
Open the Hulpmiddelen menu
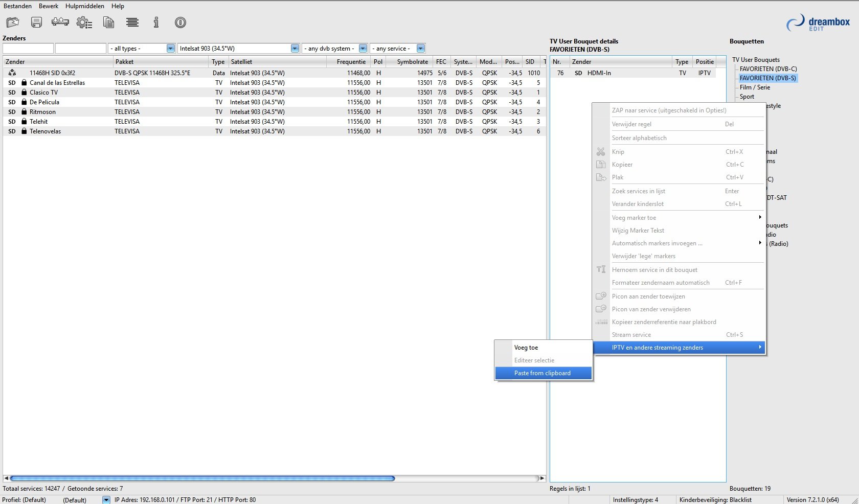(x=84, y=6)
